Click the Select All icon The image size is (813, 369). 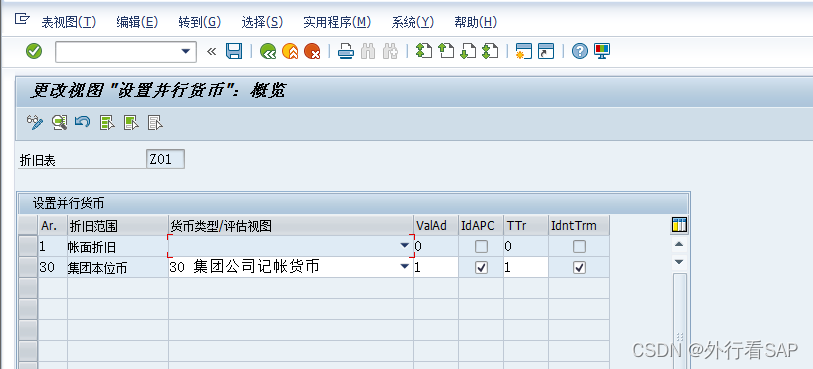click(107, 122)
